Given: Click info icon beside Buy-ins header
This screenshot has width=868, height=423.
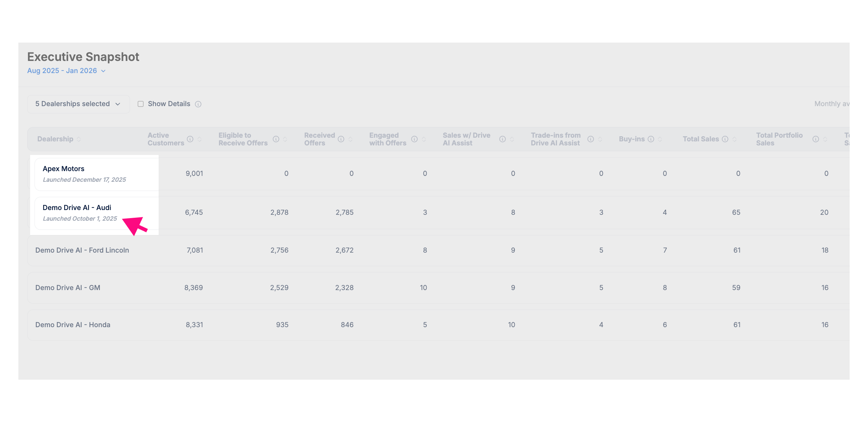Looking at the screenshot, I should 651,139.
